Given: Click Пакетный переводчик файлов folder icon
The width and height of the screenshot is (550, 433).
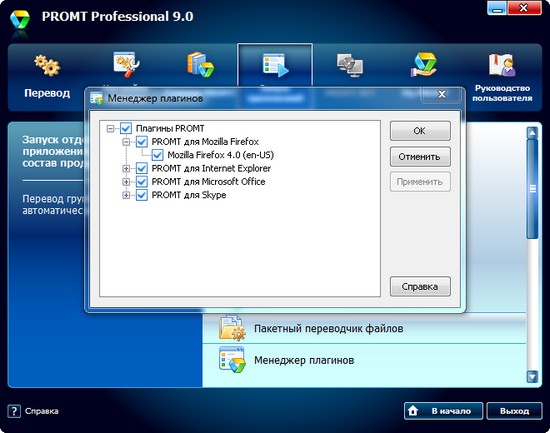Looking at the screenshot, I should coord(232,328).
